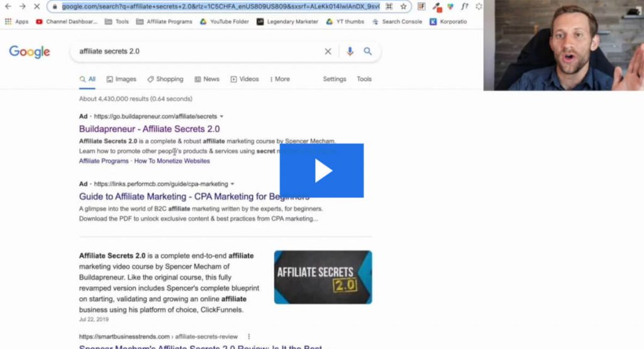The height and width of the screenshot is (349, 644).
Task: Open the extensions puzzle icon
Action: coord(479,6)
